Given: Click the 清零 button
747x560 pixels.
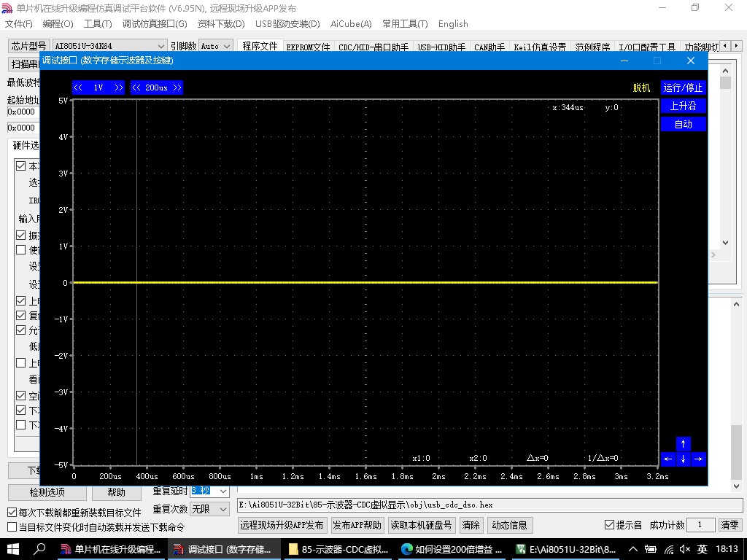Looking at the screenshot, I should (729, 525).
